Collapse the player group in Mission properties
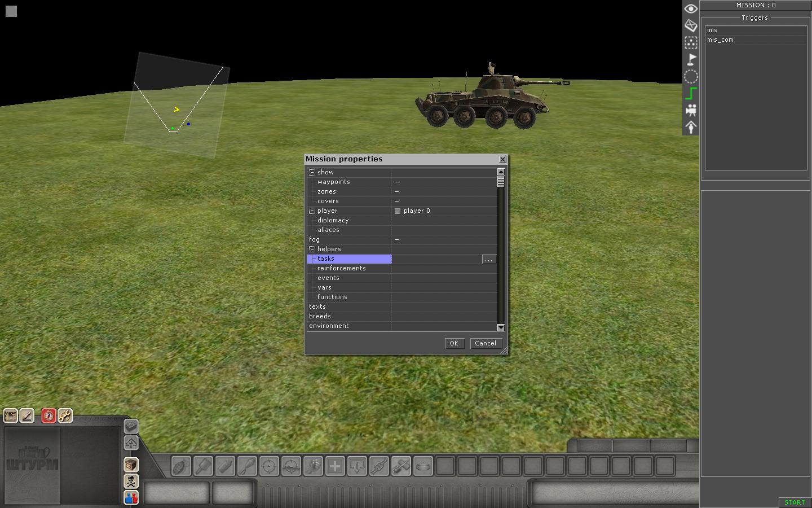Viewport: 812px width, 508px height. pos(312,211)
